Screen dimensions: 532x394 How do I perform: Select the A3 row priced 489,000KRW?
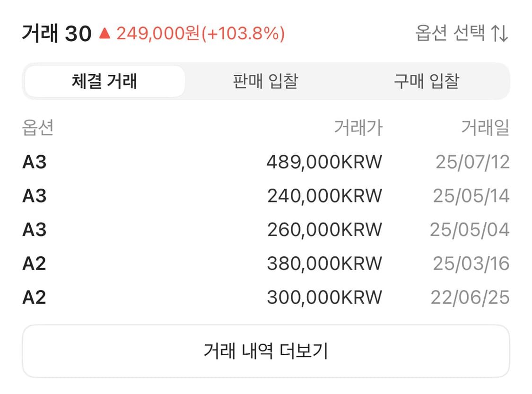click(x=266, y=162)
